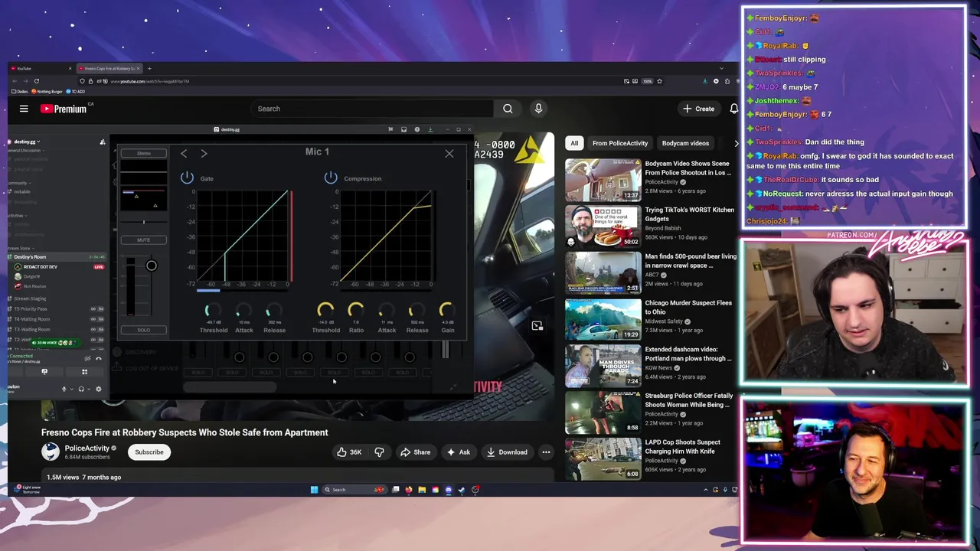This screenshot has height=551, width=980.
Task: Bookmark this page with star icon
Action: click(x=659, y=81)
